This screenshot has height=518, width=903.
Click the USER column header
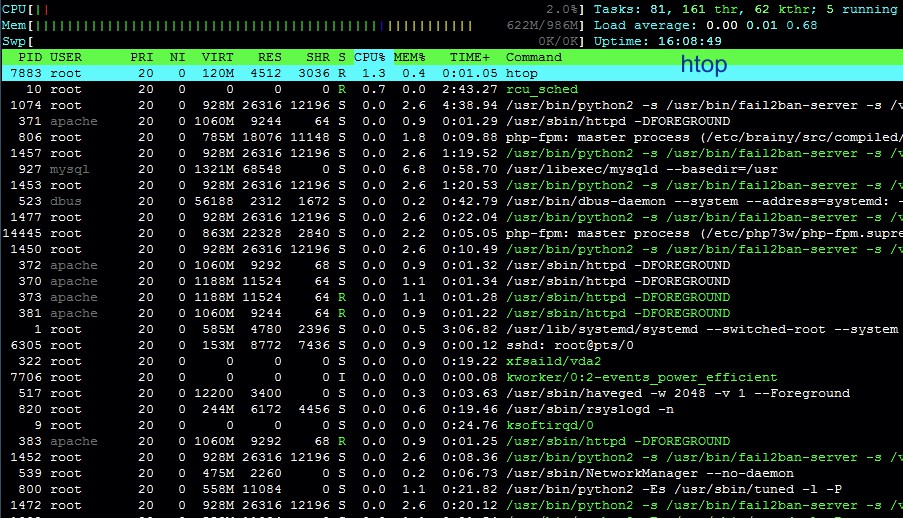[66, 57]
